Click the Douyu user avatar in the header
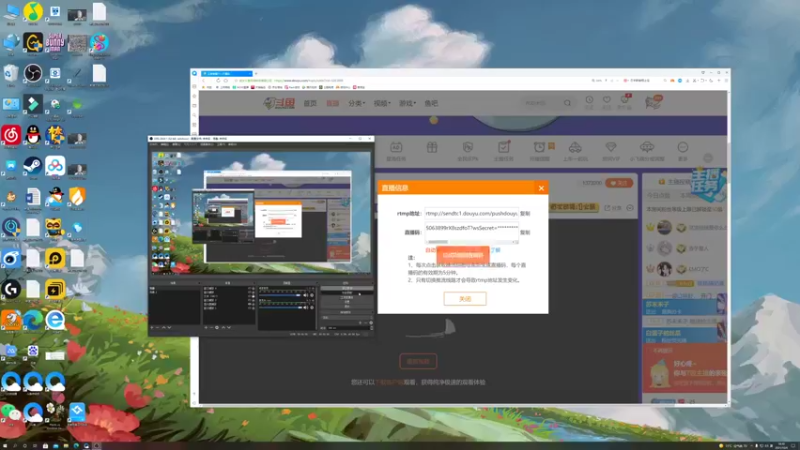This screenshot has height=450, width=800. pos(653,102)
